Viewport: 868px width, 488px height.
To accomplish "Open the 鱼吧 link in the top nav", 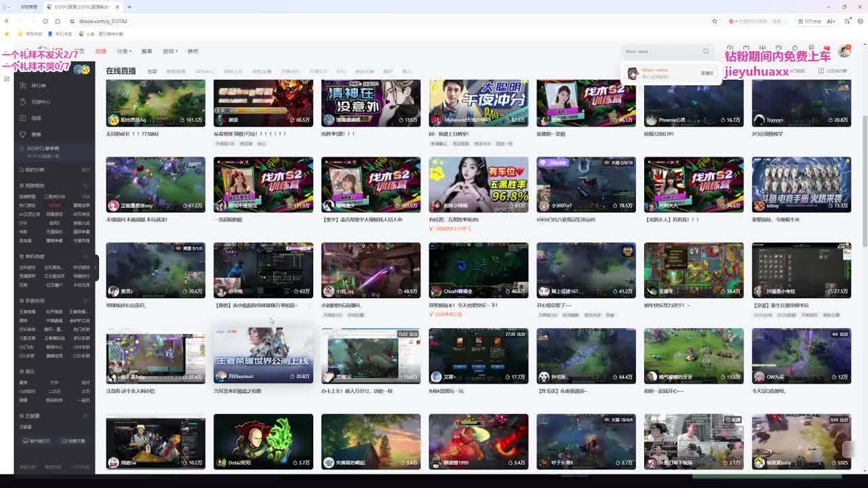I will coord(193,52).
